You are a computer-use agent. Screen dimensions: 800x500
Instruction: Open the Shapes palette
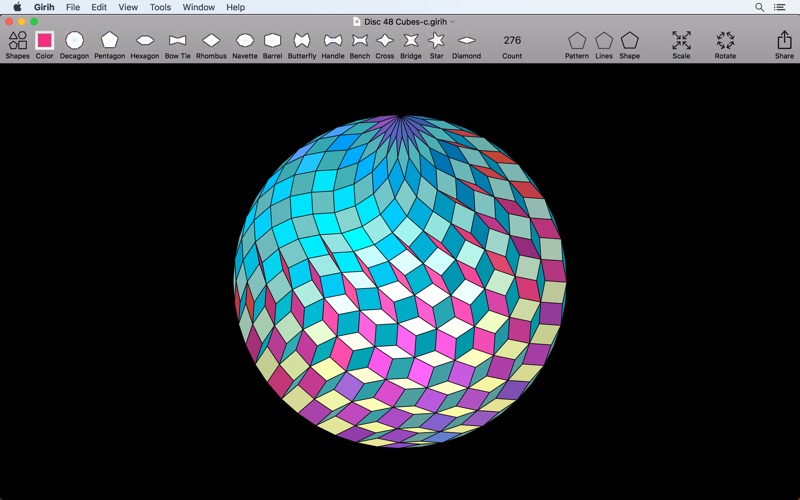pyautogui.click(x=18, y=41)
